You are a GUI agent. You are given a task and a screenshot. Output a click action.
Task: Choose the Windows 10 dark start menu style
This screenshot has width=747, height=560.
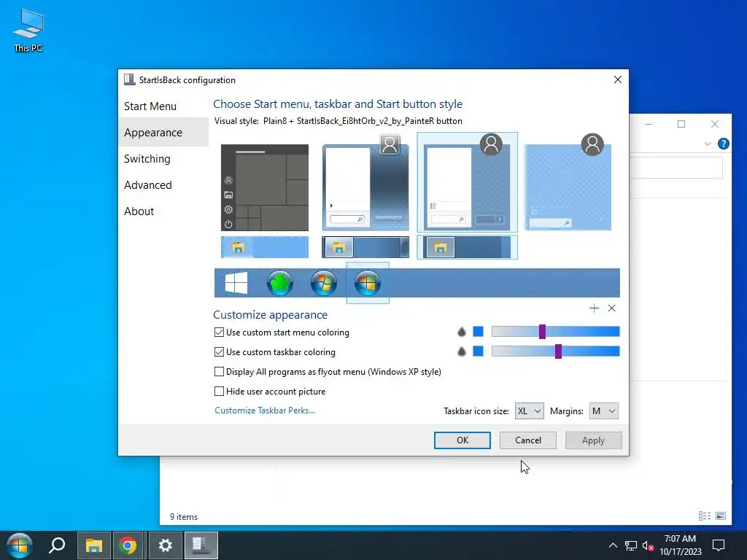tap(264, 187)
